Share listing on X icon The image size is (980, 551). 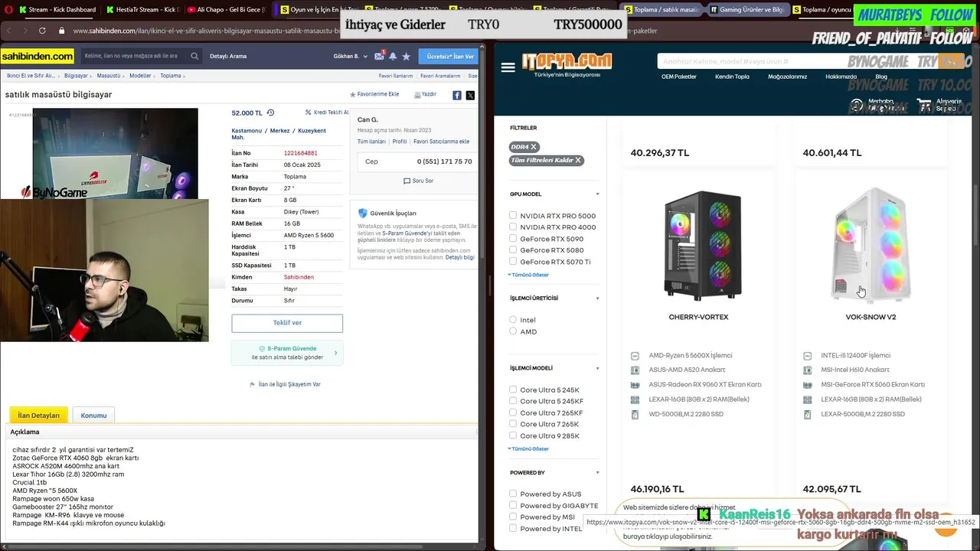coord(470,95)
